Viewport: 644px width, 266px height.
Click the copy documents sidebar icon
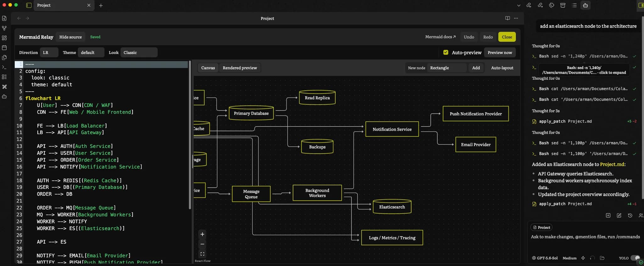tap(4, 57)
